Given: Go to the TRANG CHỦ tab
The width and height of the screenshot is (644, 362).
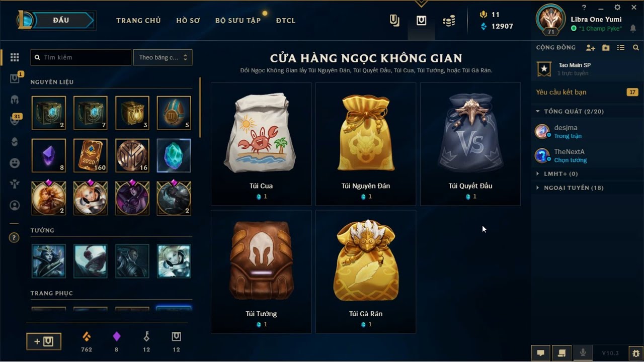Looking at the screenshot, I should [138, 21].
